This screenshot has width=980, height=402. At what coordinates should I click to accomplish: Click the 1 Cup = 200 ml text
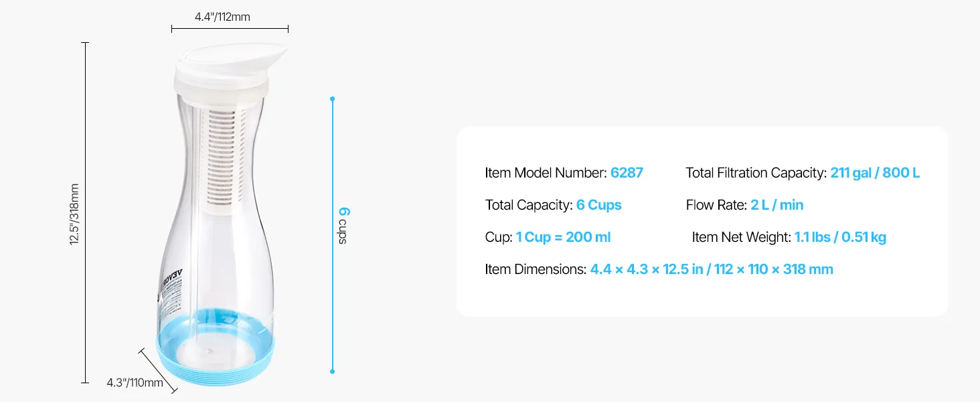[563, 237]
